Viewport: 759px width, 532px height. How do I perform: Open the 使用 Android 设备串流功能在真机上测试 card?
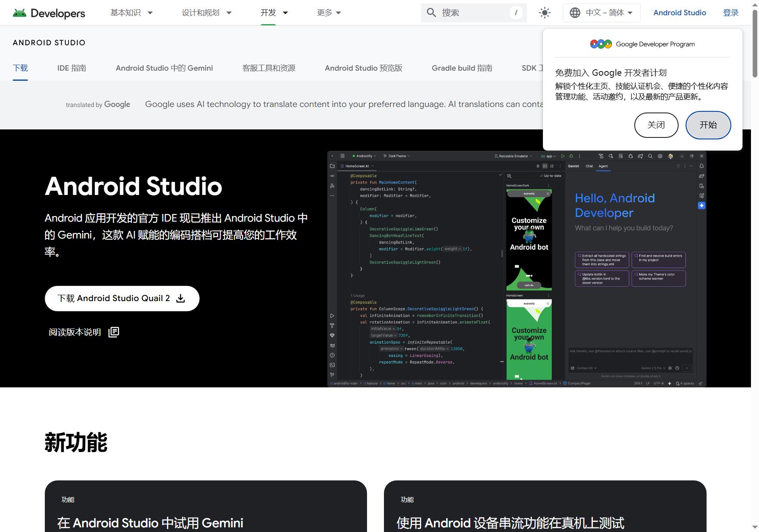click(x=545, y=506)
